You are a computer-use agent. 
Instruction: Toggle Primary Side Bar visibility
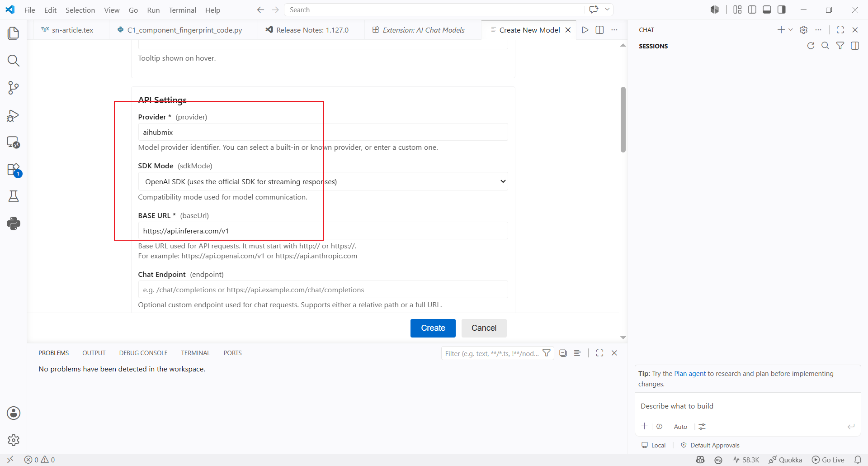[x=752, y=10]
